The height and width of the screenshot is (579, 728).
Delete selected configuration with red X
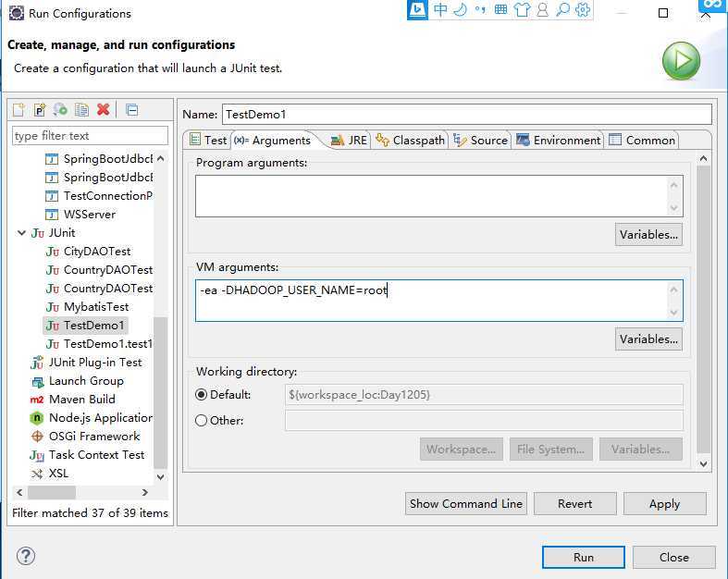tap(103, 110)
